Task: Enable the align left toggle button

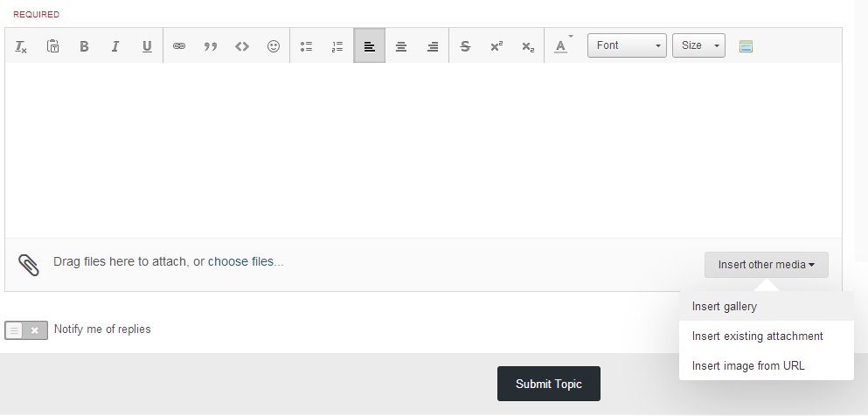Action: pyautogui.click(x=370, y=46)
